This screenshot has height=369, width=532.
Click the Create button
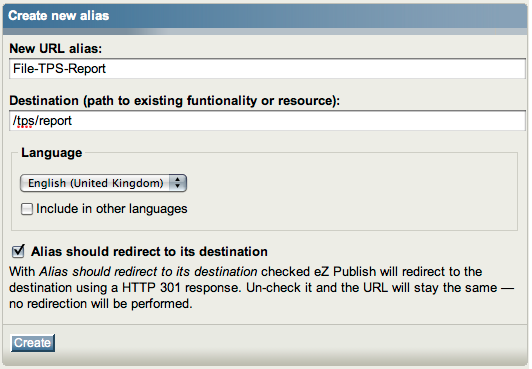click(x=33, y=343)
